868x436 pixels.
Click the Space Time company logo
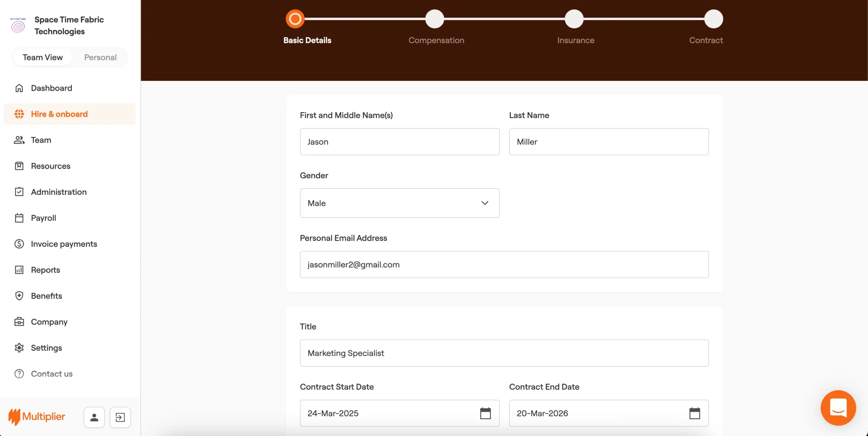pos(18,25)
